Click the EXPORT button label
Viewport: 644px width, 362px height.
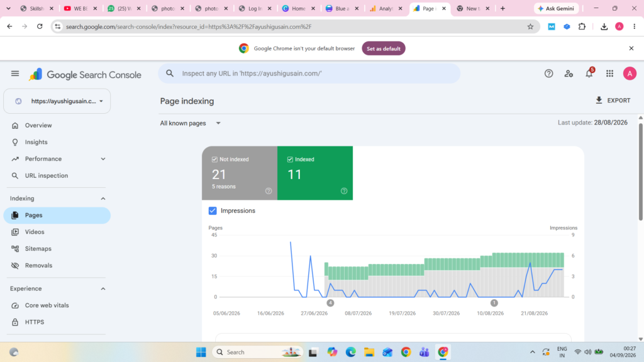[619, 101]
